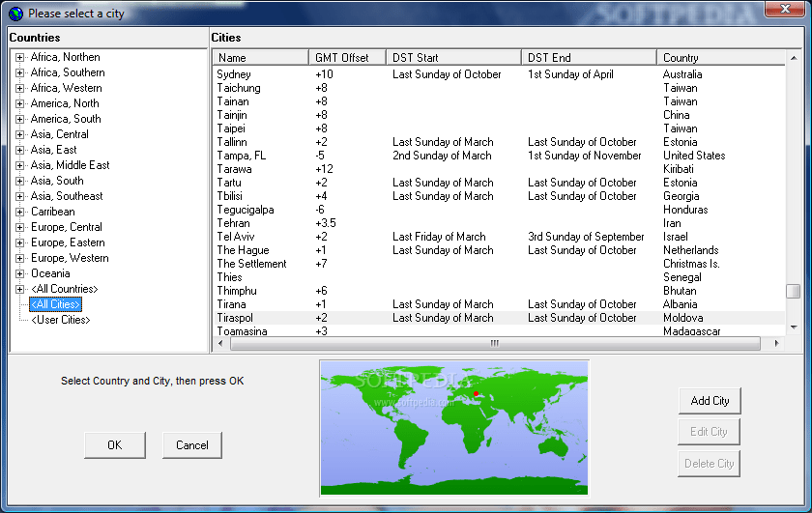Expand the Europe, Central tree node

click(19, 227)
